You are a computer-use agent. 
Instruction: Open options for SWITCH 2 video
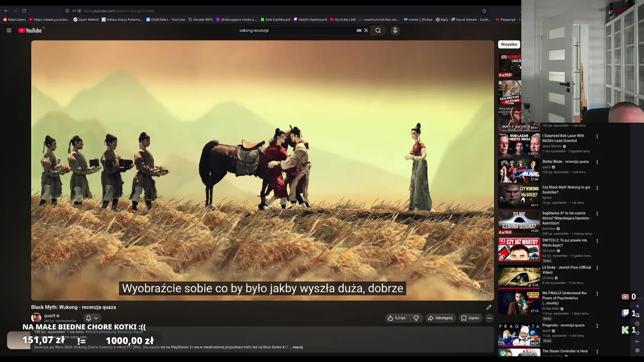(x=597, y=241)
